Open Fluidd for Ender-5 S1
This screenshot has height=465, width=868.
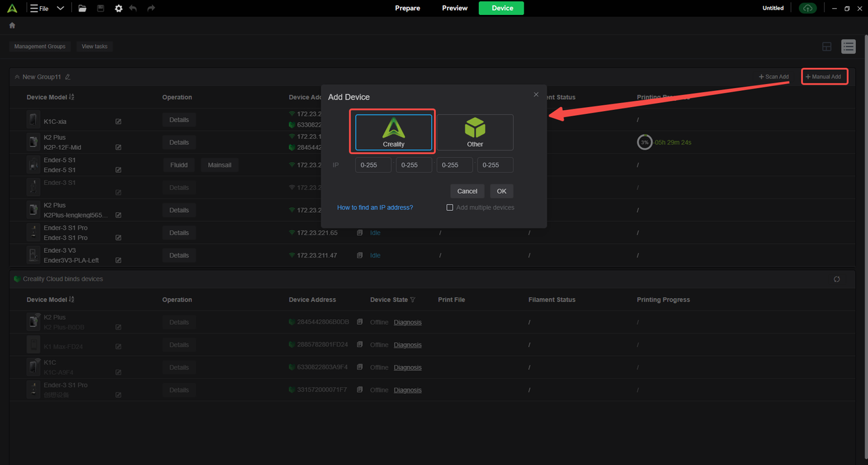tap(179, 165)
